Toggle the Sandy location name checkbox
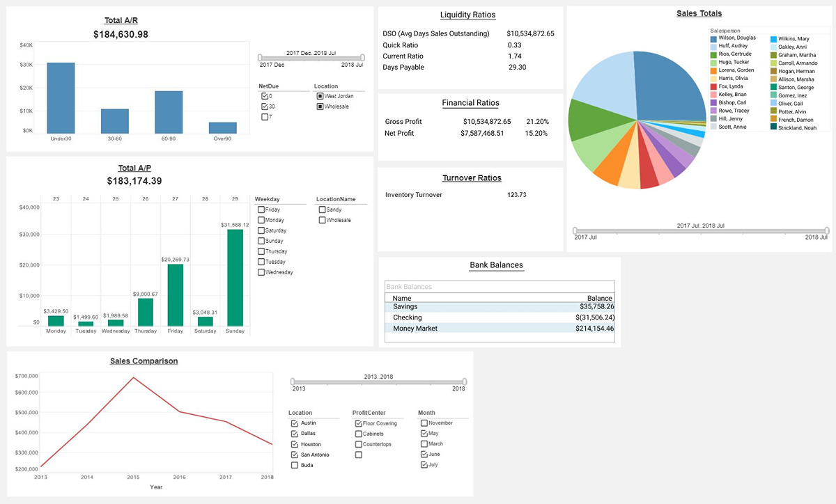 pos(322,210)
